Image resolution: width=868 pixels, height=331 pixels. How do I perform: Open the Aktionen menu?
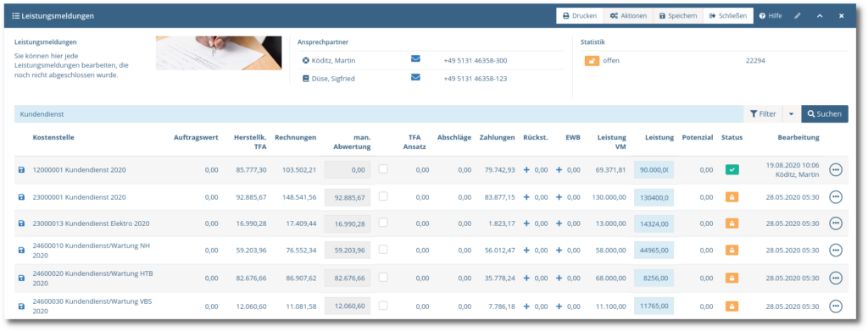(628, 16)
